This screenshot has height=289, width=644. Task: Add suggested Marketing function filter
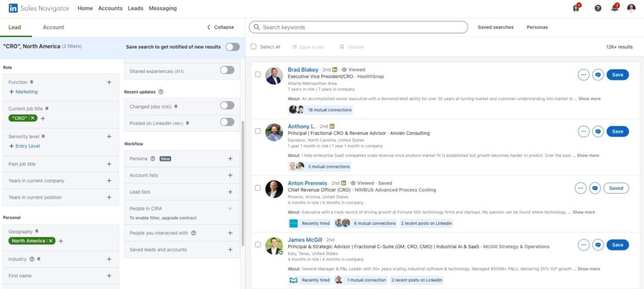click(23, 92)
